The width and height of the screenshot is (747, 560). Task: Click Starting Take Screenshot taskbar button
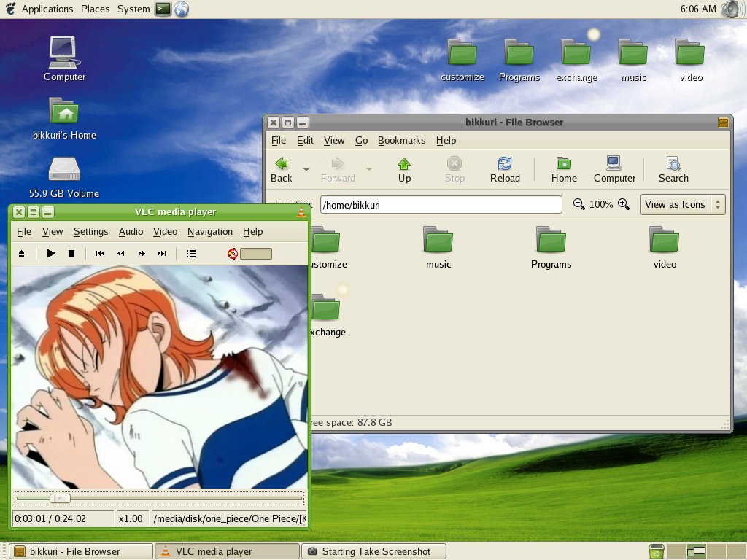373,551
